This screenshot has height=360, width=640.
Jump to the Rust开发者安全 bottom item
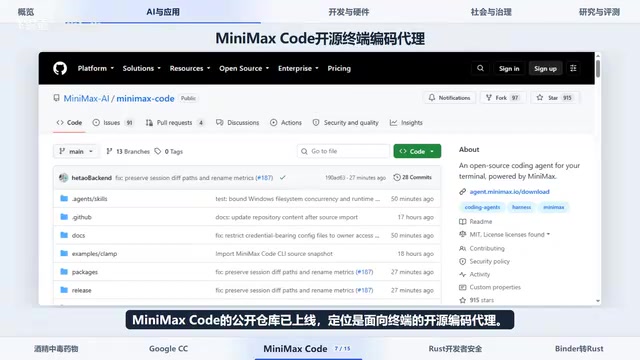tap(455, 349)
